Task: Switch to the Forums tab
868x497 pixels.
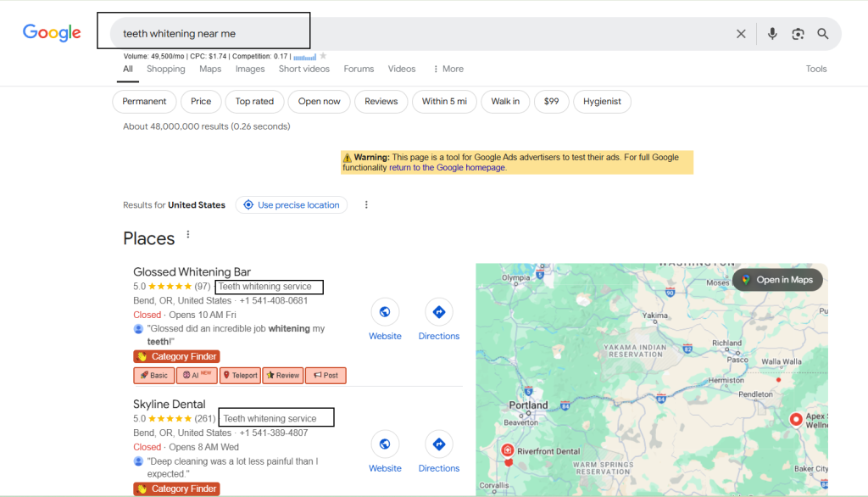Action: [x=359, y=69]
